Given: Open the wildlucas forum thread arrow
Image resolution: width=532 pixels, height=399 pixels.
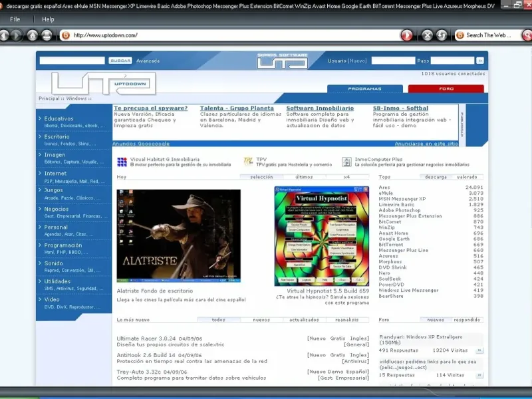Looking at the screenshot, I should pos(479,375).
